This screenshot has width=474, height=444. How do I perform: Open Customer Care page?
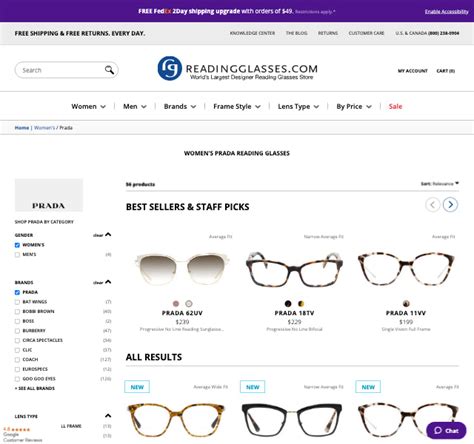366,33
